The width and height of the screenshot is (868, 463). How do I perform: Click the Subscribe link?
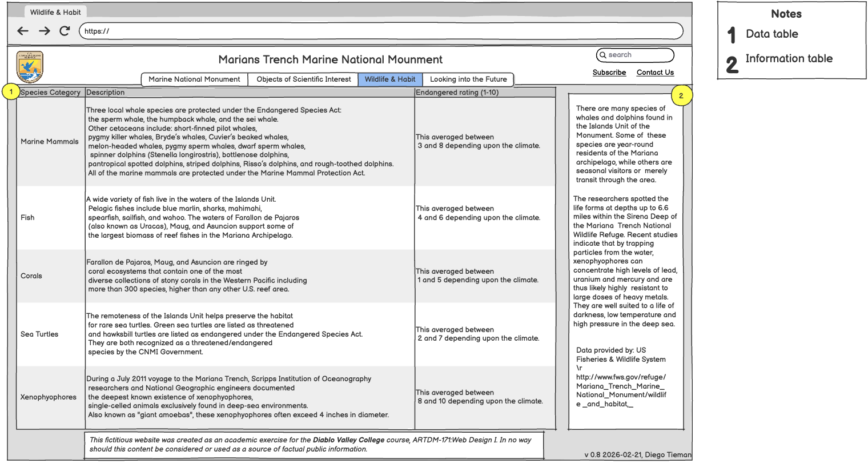(609, 73)
